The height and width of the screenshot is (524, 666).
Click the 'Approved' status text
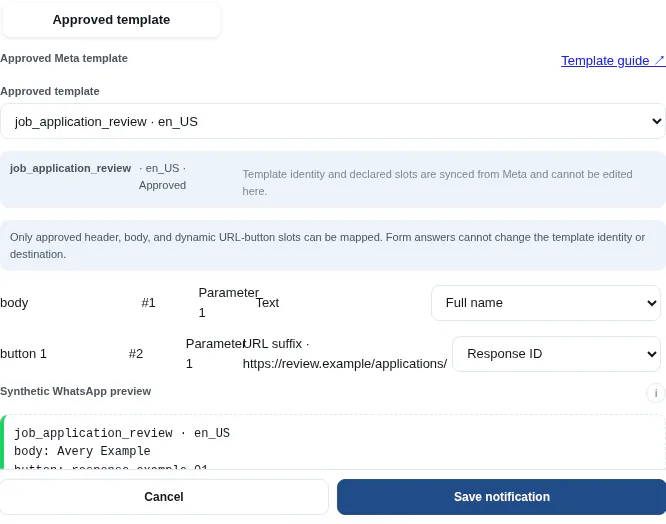(x=162, y=185)
